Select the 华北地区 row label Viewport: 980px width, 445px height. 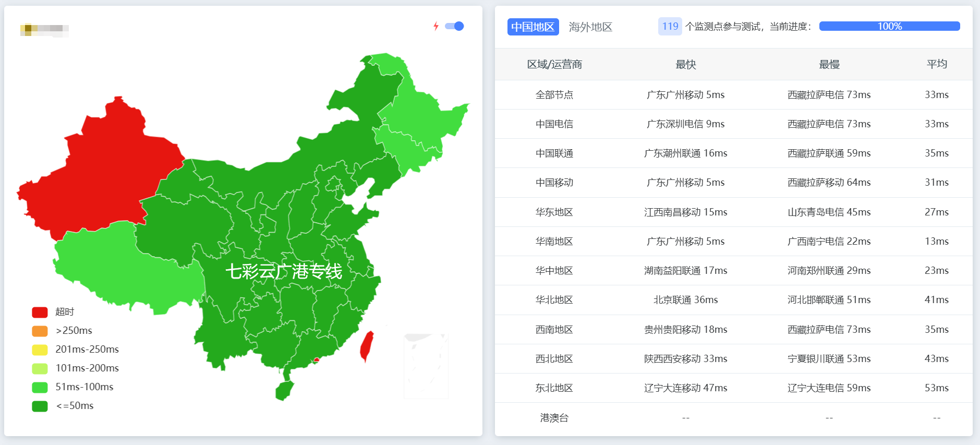click(554, 299)
